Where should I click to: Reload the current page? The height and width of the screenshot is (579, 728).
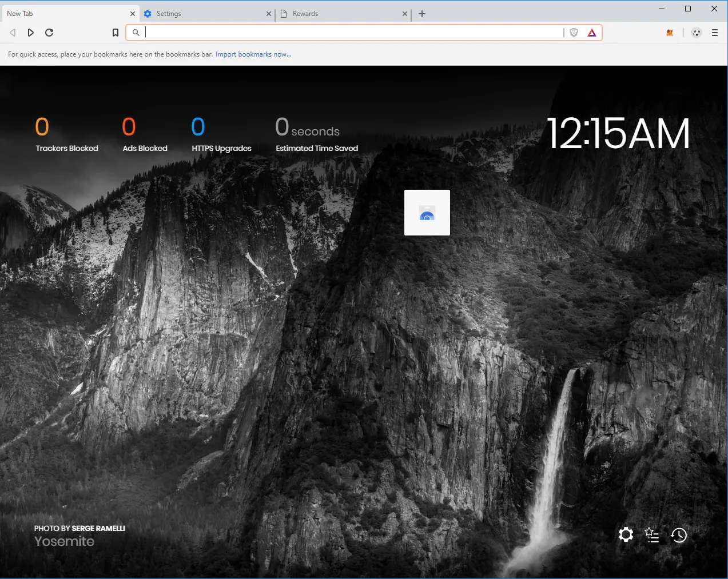49,33
